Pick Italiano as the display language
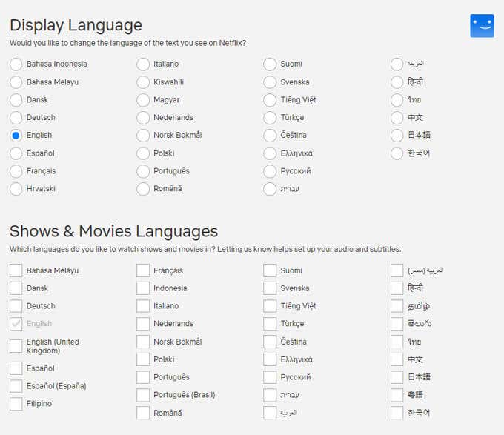This screenshot has height=435, width=504. click(143, 64)
